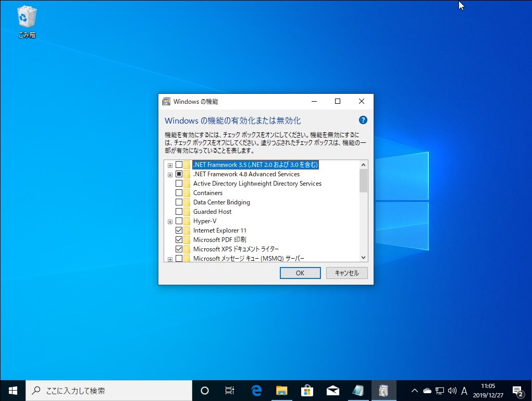
Task: Enable the Containers feature checkbox
Action: pyautogui.click(x=179, y=192)
